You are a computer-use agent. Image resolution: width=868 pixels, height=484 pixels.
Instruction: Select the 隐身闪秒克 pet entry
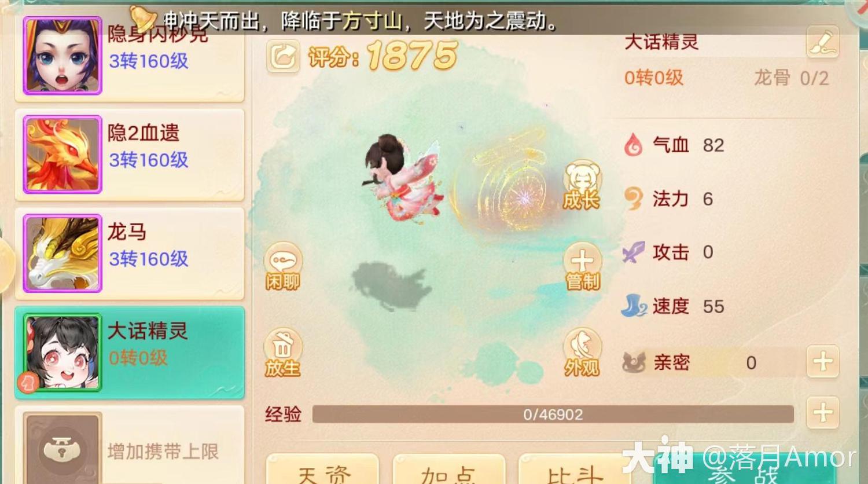point(130,57)
